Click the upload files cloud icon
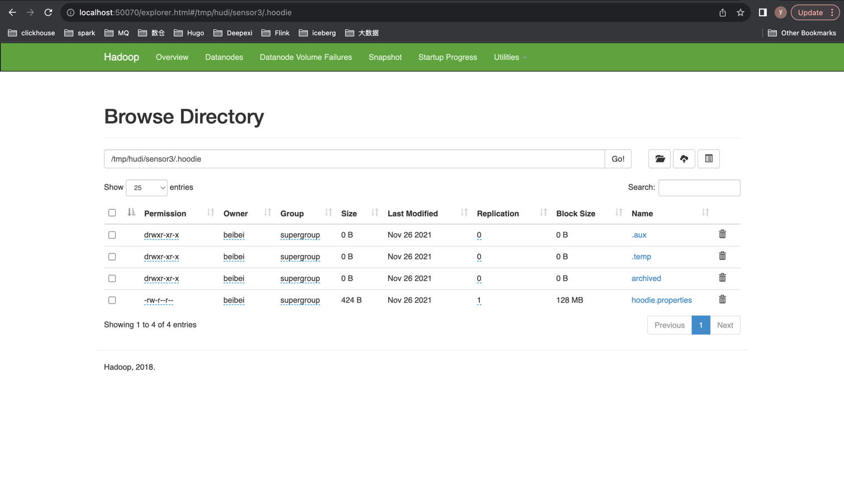 [x=684, y=159]
